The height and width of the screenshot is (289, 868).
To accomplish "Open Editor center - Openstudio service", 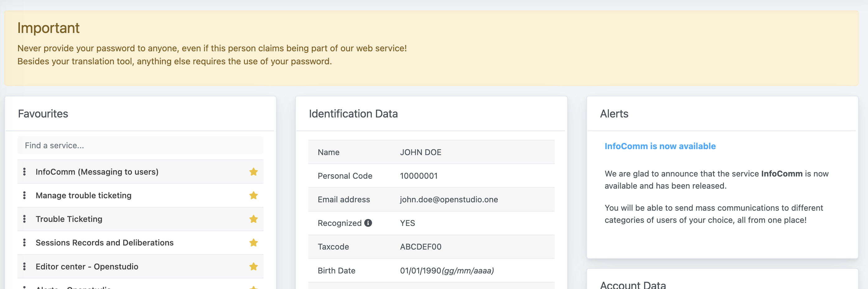I will (x=87, y=266).
